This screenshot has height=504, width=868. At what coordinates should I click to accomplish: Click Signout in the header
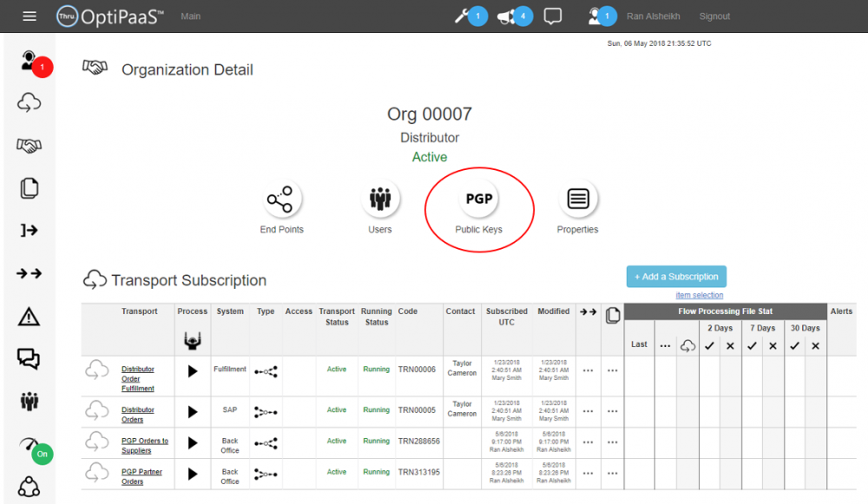(714, 16)
